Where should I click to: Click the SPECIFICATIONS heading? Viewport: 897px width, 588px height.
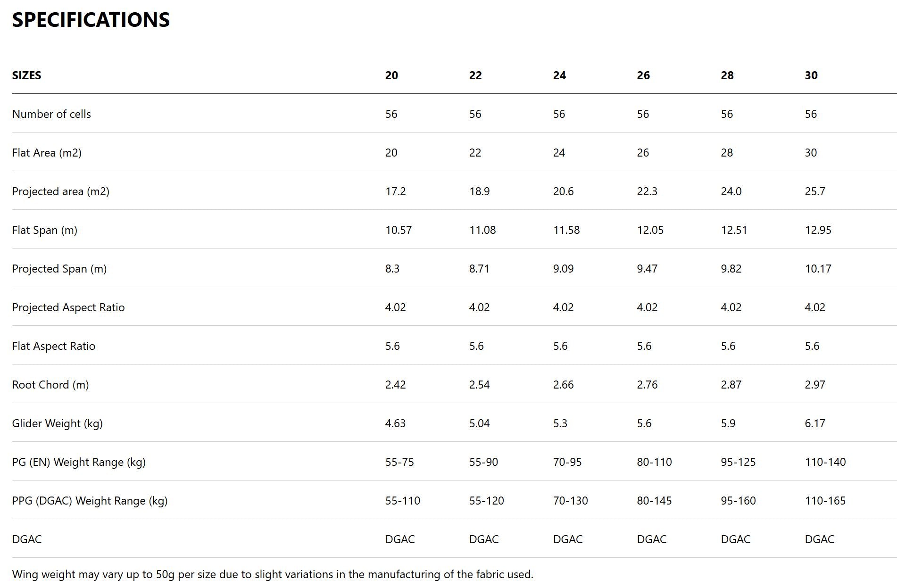click(91, 20)
